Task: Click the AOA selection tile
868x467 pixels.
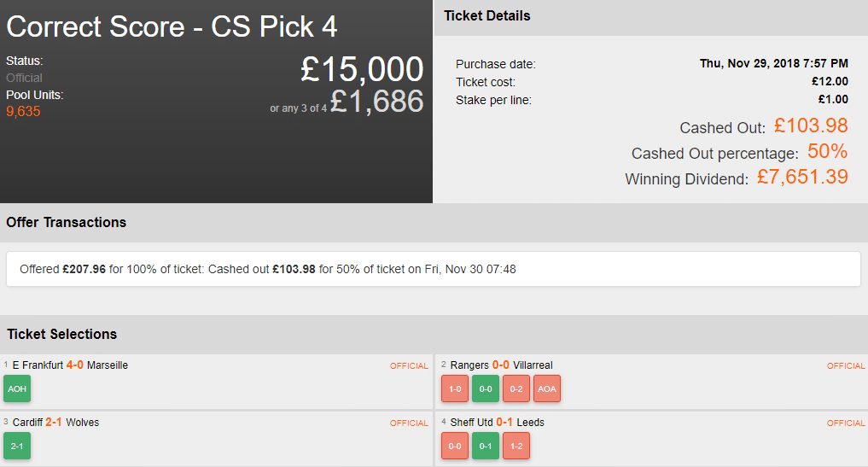Action: point(547,388)
